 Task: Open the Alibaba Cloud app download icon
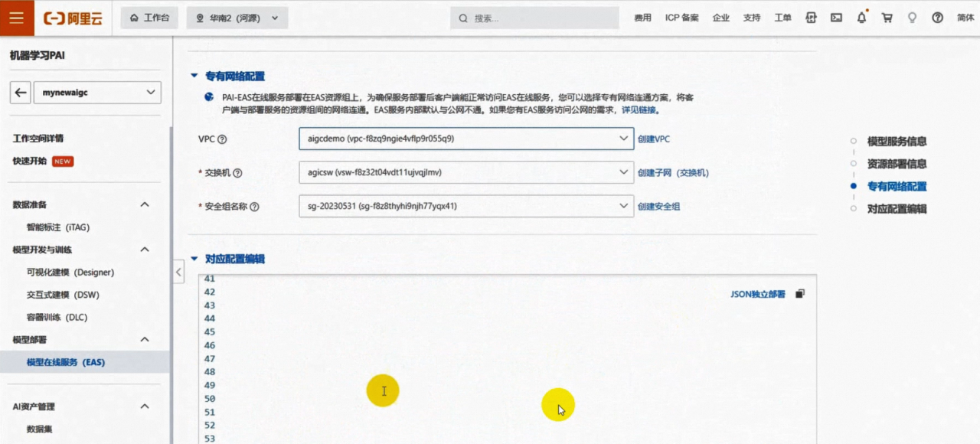pyautogui.click(x=812, y=17)
